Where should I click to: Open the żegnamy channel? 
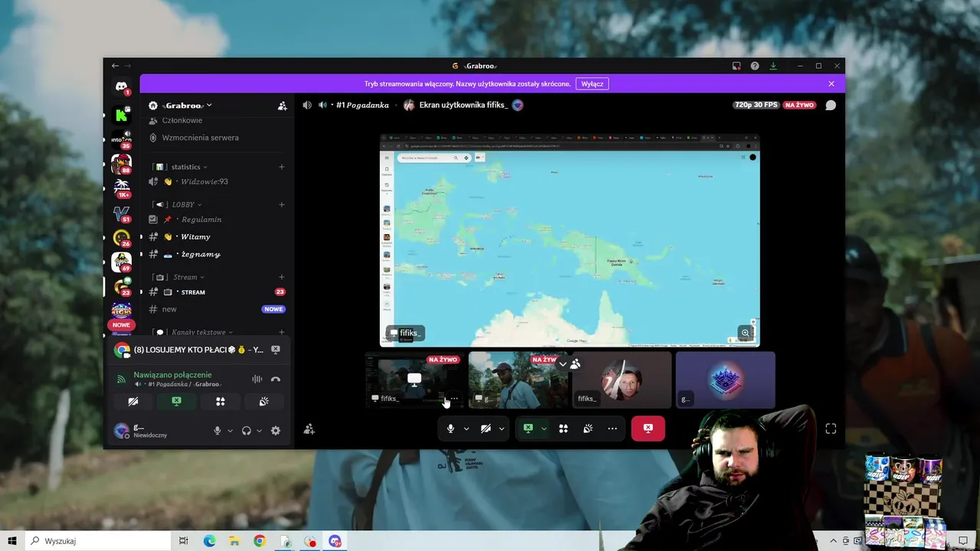click(217, 254)
